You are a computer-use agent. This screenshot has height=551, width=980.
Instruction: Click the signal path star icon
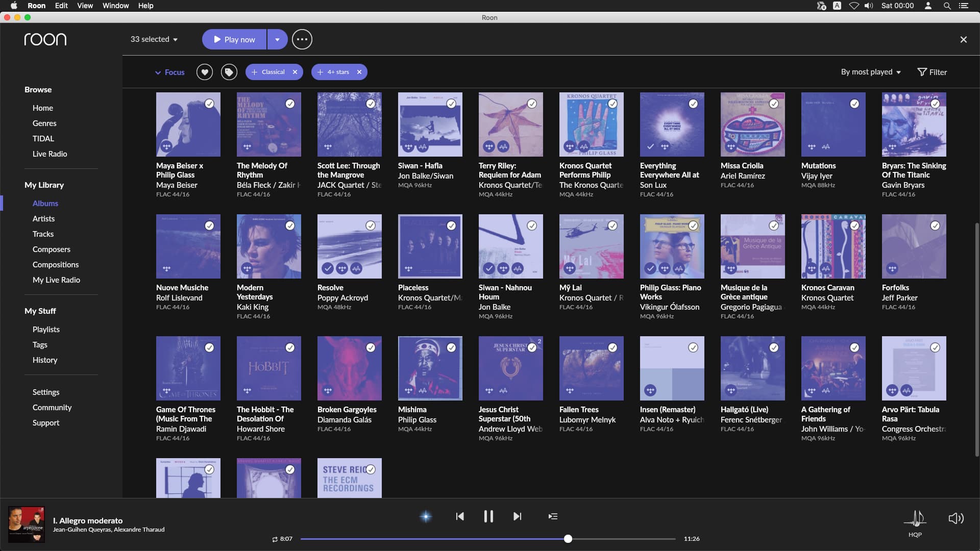tap(426, 516)
